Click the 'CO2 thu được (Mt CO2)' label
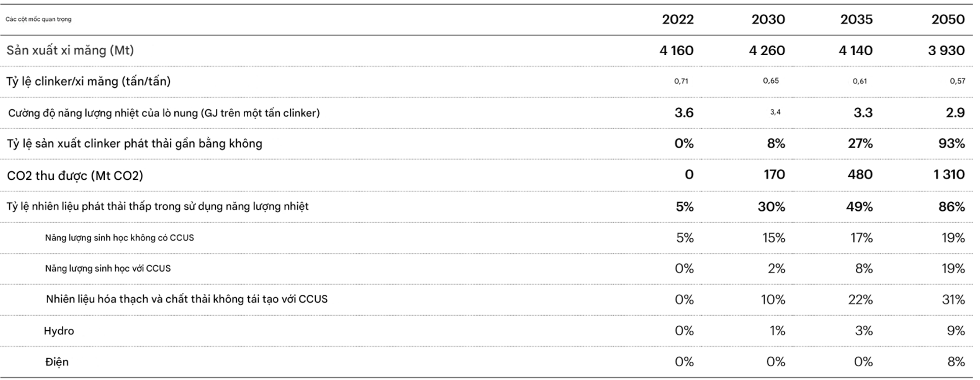 tap(75, 175)
